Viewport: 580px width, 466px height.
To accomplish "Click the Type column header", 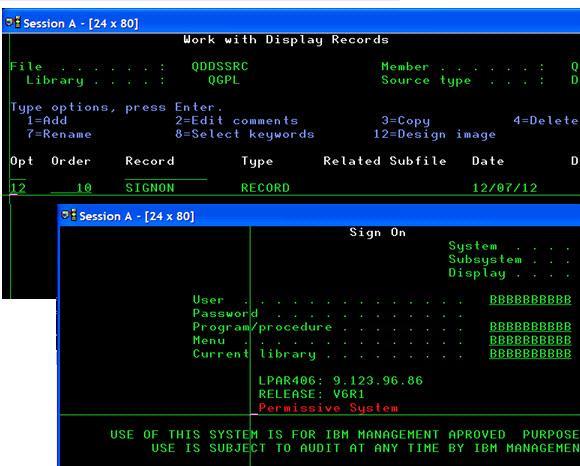I will tap(257, 161).
